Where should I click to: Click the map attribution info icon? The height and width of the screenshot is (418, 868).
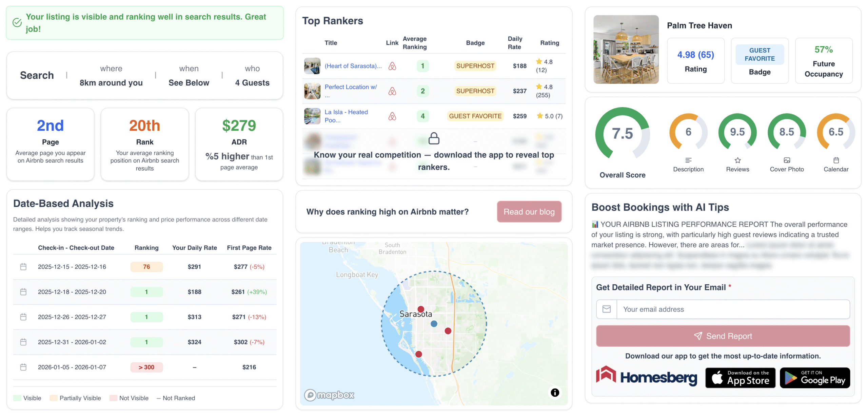555,393
